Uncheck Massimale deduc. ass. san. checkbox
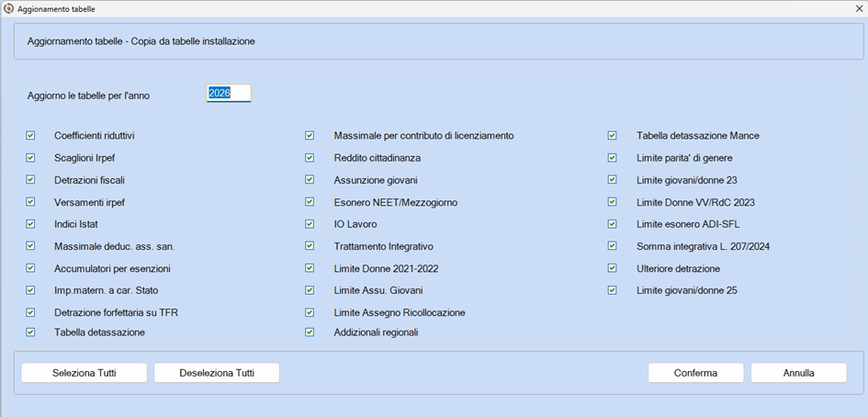 [x=30, y=245]
